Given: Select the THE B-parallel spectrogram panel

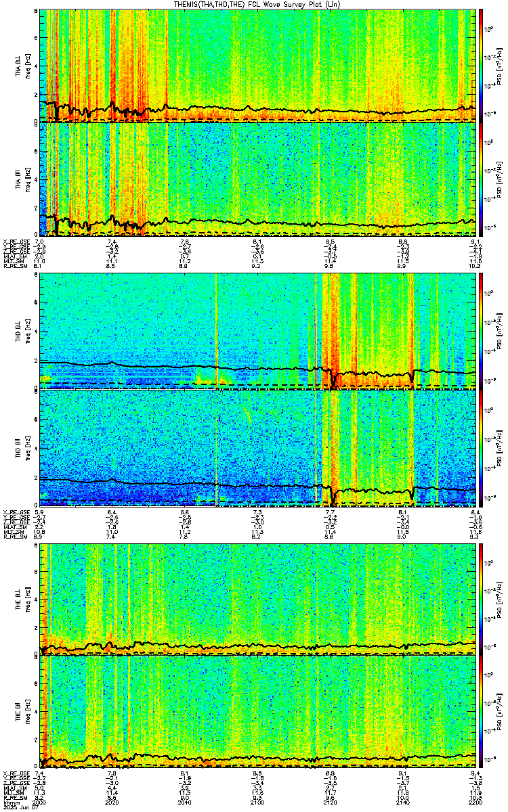Looking at the screenshot, I should pyautogui.click(x=258, y=713).
